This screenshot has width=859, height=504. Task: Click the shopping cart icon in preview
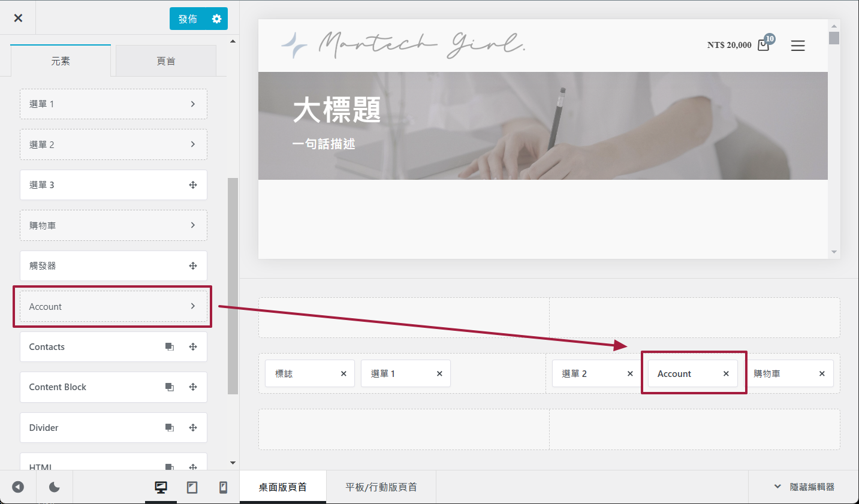pos(763,45)
